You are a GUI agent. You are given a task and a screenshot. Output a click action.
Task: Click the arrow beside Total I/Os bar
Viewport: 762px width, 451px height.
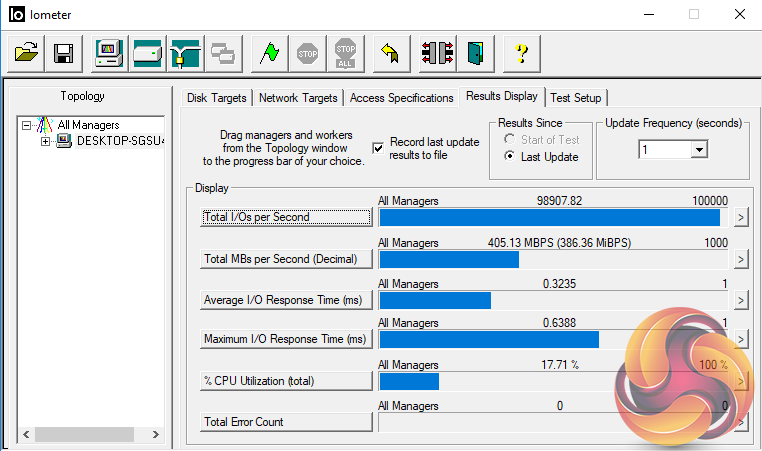click(x=741, y=217)
